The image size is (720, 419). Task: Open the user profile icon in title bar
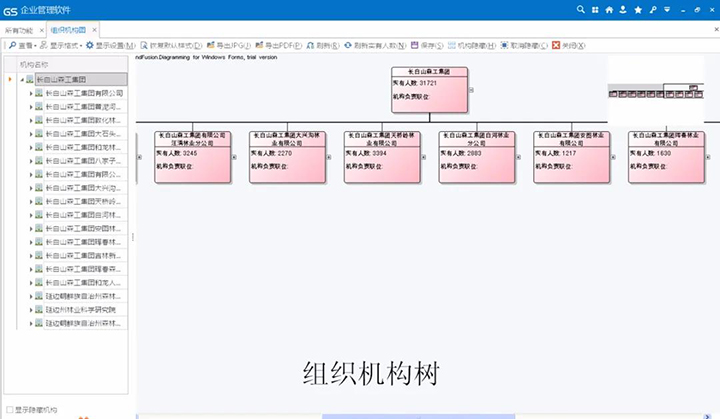click(623, 9)
